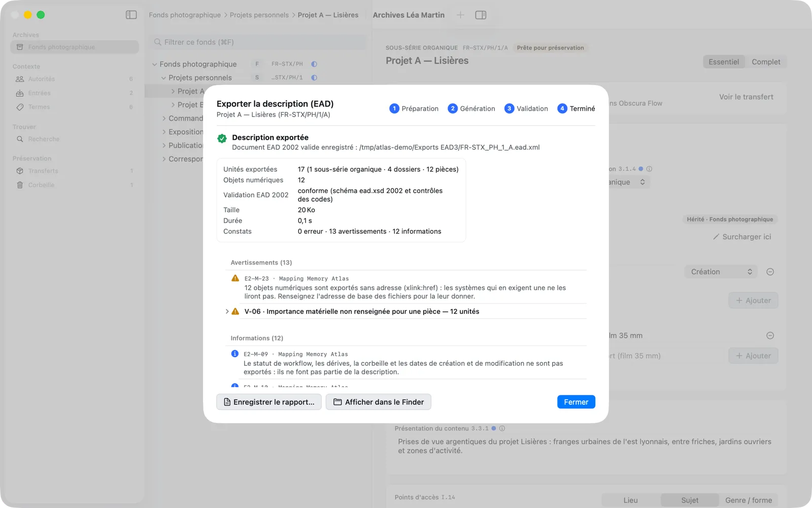Collapse the Projets personnels tree node
Viewport: 812px width, 508px height.
(163, 78)
